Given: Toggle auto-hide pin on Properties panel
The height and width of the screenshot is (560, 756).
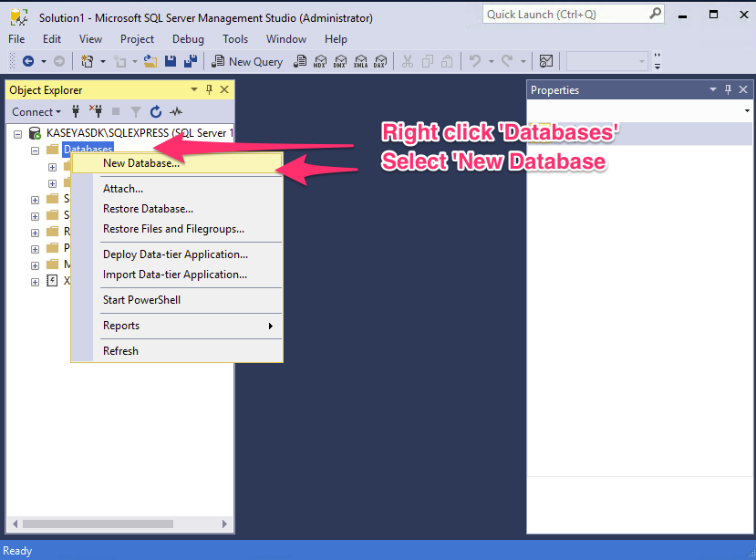Looking at the screenshot, I should [x=728, y=89].
